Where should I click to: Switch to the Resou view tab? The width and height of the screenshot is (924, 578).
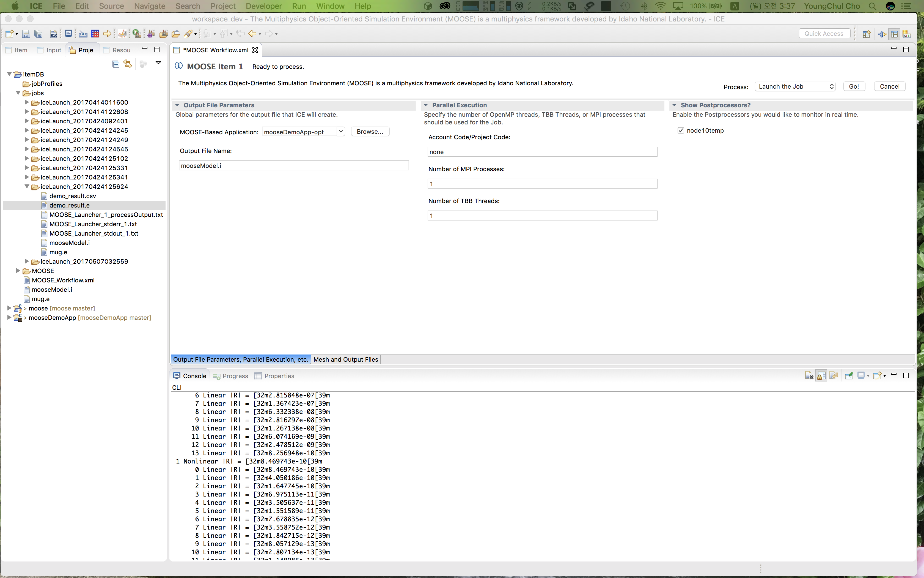117,50
